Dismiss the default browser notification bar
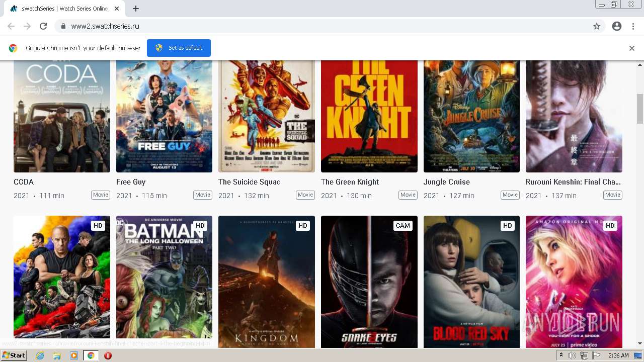 pyautogui.click(x=632, y=48)
